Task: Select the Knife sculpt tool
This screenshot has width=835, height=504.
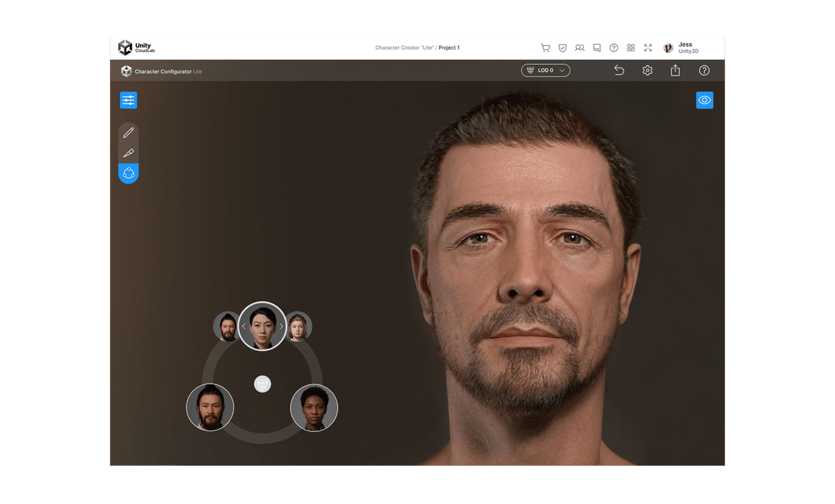Action: tap(128, 153)
